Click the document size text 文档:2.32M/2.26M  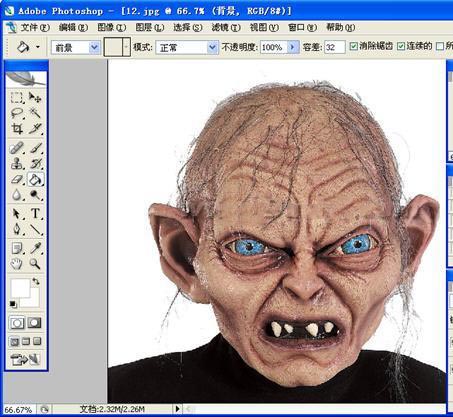coord(112,409)
